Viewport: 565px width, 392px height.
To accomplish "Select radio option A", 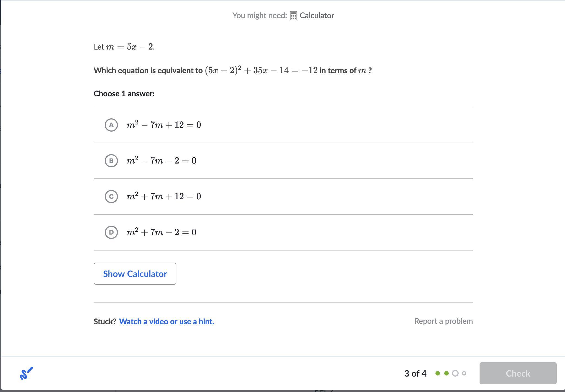I will point(111,125).
